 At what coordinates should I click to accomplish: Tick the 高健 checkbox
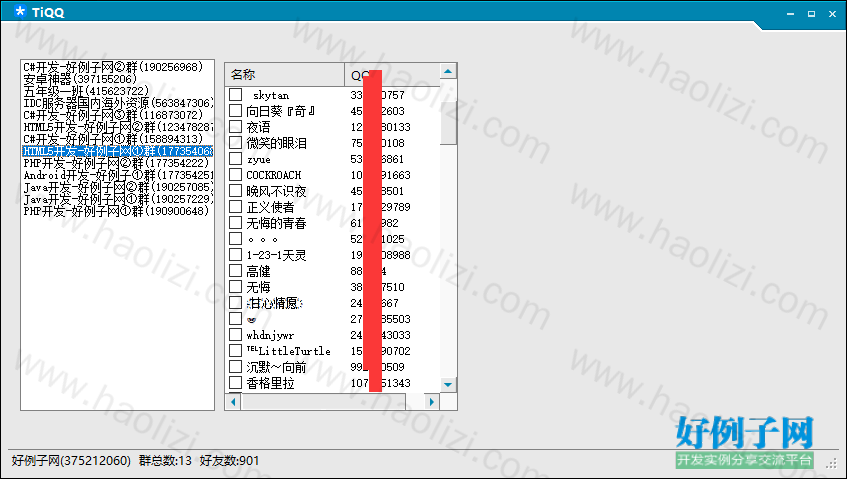235,271
